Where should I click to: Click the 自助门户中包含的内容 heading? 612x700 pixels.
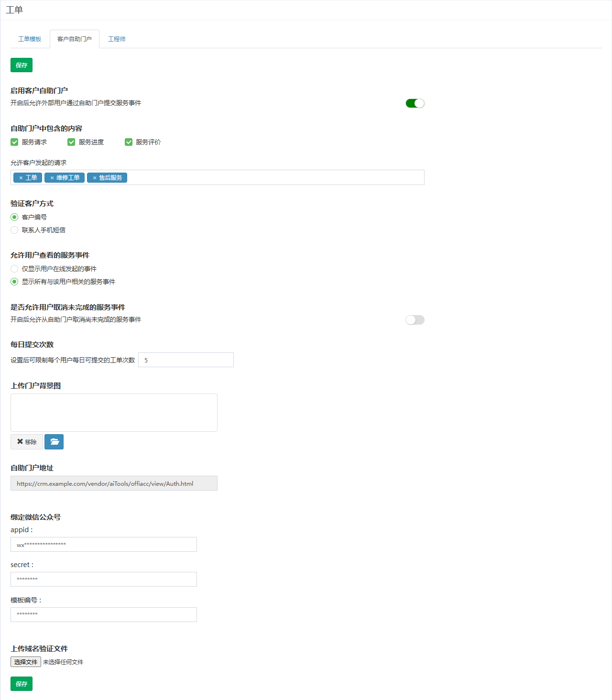click(46, 129)
